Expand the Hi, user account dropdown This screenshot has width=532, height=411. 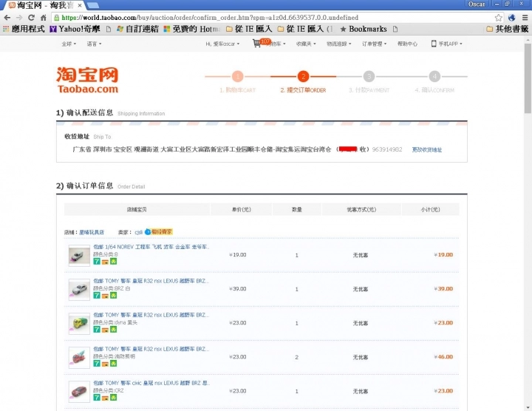(222, 44)
